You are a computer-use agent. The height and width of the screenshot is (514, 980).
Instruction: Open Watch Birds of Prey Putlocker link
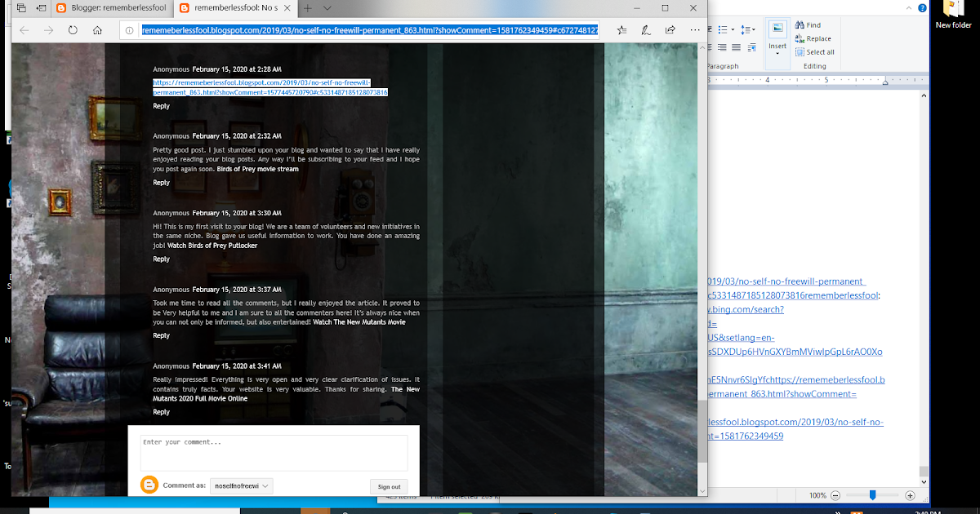[x=214, y=245]
